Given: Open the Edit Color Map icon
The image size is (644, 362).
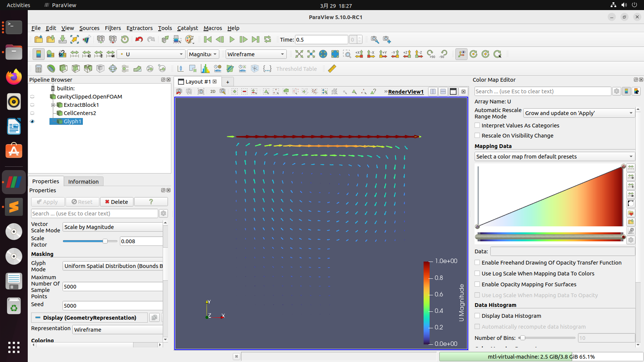Looking at the screenshot, I should [51, 54].
